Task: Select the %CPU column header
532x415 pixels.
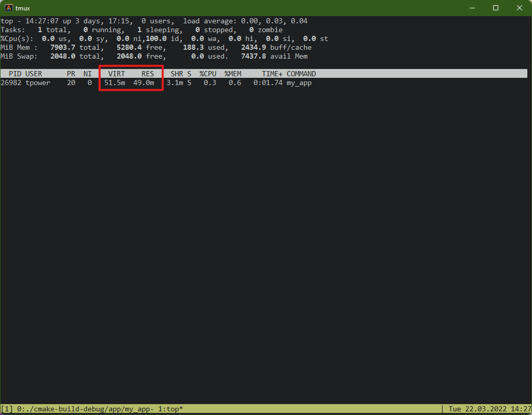Action: tap(207, 73)
